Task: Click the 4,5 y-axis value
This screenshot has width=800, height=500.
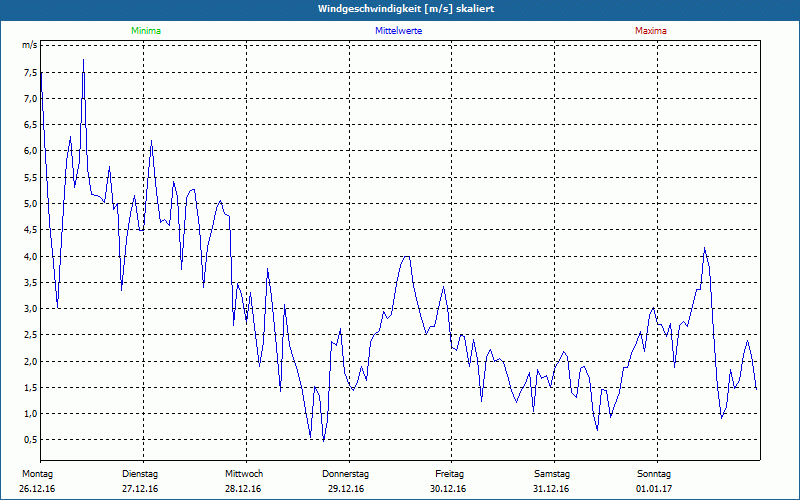Action: click(x=30, y=230)
